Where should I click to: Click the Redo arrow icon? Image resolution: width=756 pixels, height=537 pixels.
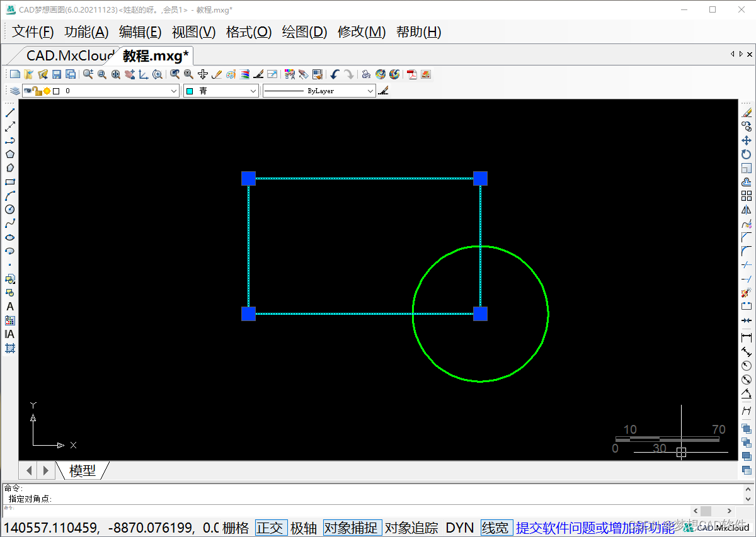348,74
